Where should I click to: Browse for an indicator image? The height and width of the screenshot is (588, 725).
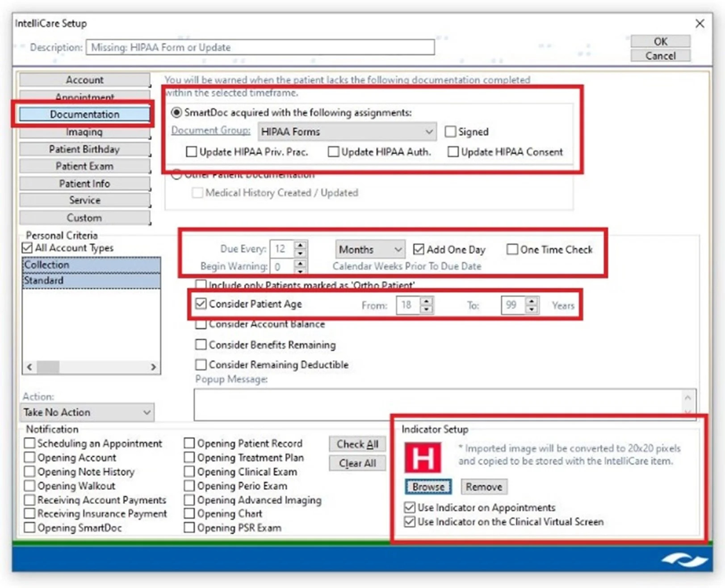(x=428, y=487)
